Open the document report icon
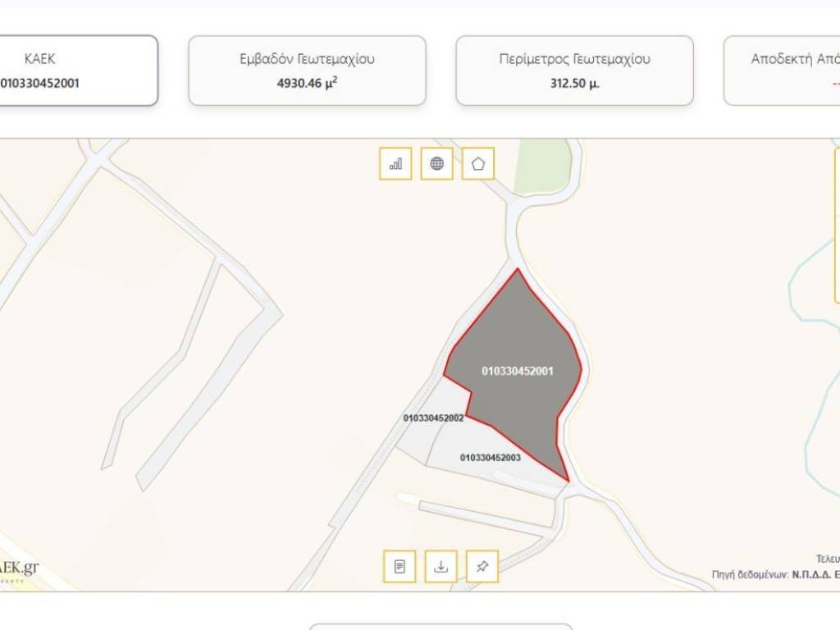 (399, 566)
